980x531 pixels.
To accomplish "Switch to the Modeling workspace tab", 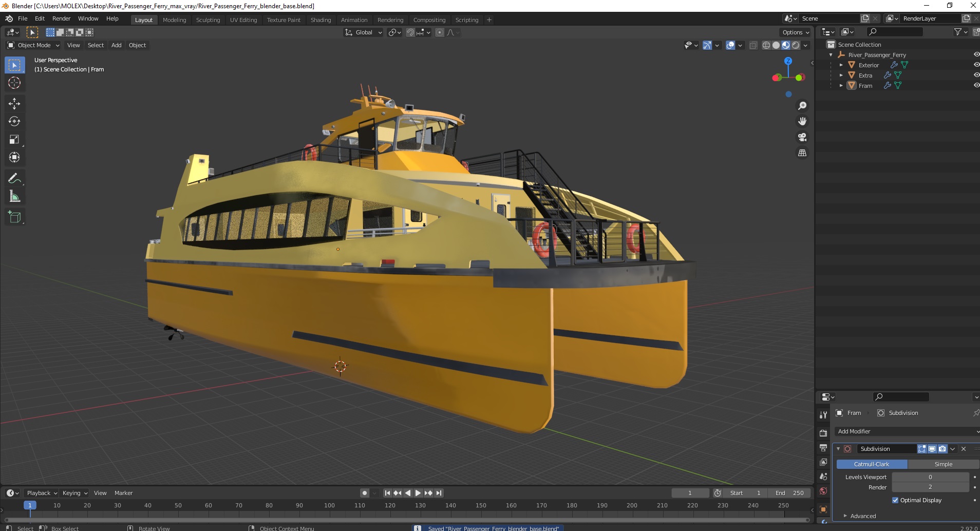I will coord(174,20).
